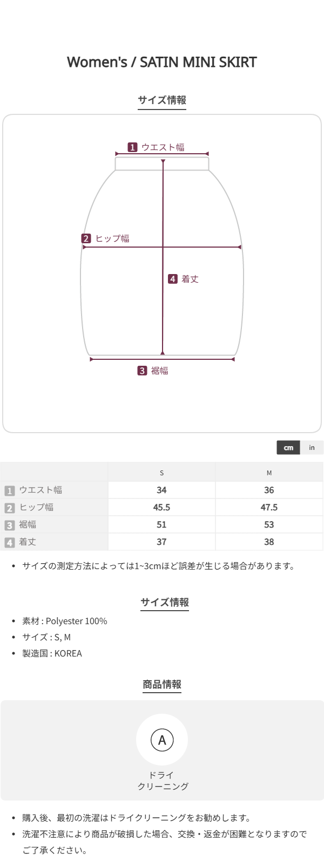
Task: Select the M size column header
Action: pos(269,473)
